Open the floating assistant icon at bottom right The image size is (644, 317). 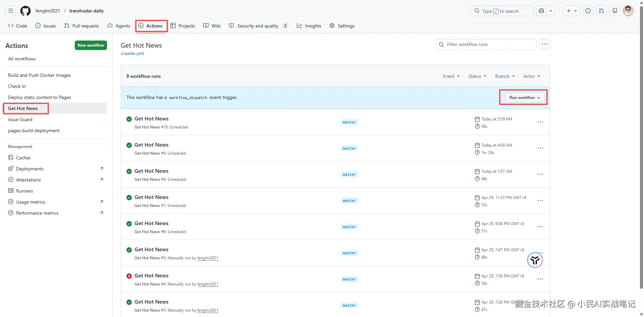tap(535, 260)
